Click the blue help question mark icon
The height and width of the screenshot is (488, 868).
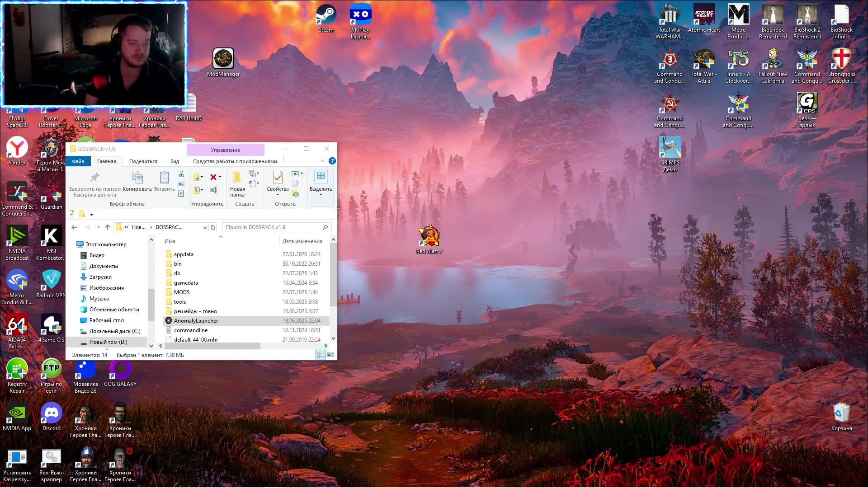pos(332,161)
